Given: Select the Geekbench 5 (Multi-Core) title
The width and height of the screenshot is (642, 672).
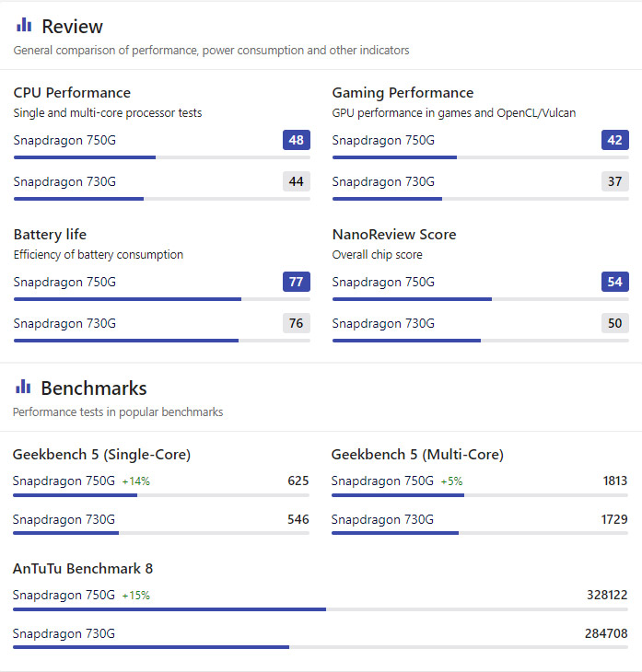Looking at the screenshot, I should 417,454.
